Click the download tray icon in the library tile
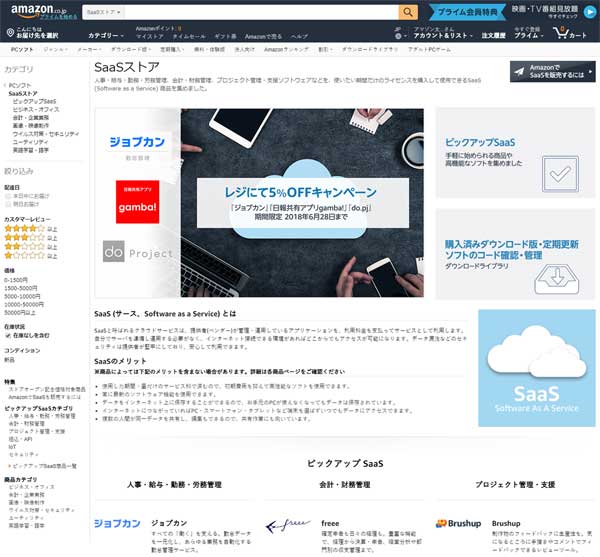Screen dimensions: 600x557 [557, 279]
